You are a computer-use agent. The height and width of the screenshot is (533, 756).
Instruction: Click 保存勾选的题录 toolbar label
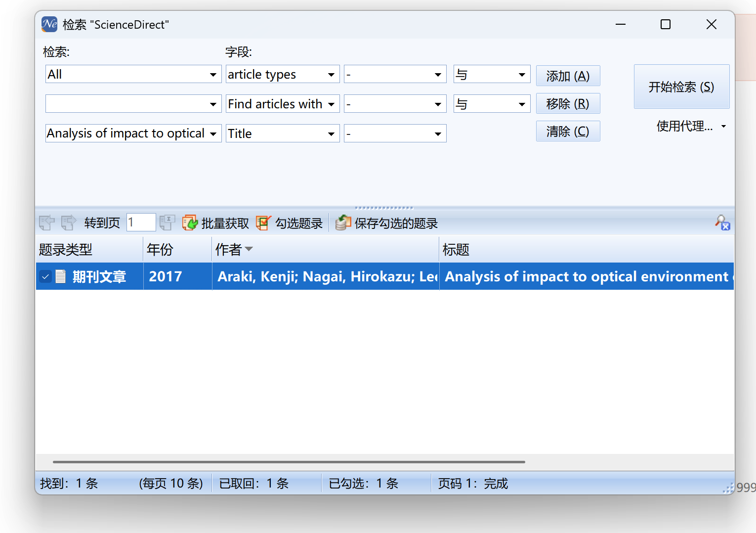(x=396, y=223)
